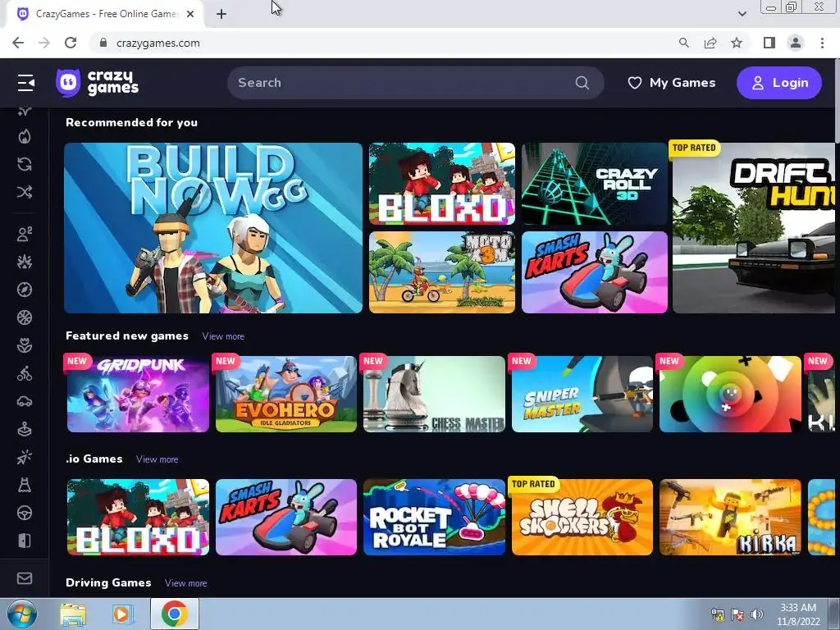Viewport: 840px width, 630px height.
Task: View more Featured new games
Action: coord(223,336)
